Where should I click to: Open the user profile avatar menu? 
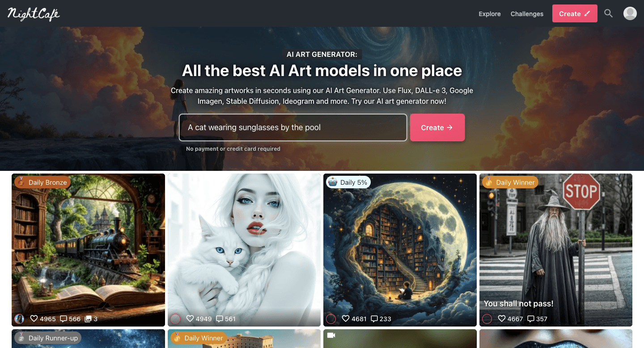coord(630,13)
